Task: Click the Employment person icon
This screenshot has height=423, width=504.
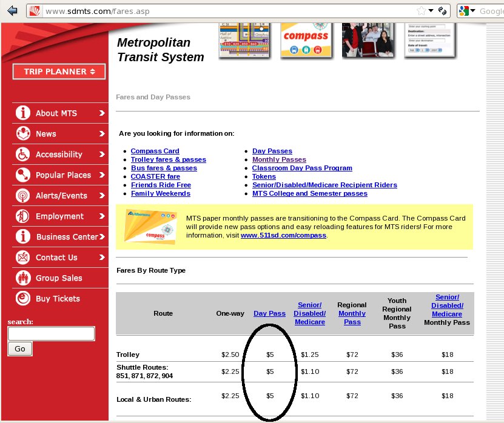Action: 23,216
